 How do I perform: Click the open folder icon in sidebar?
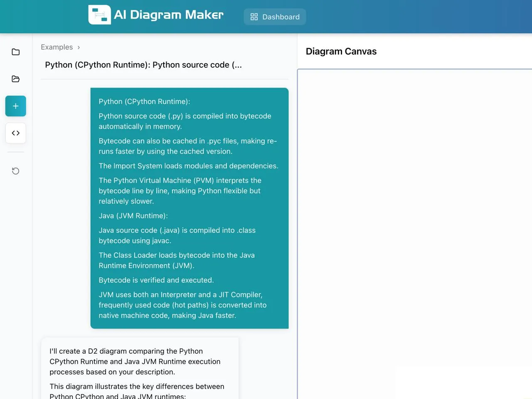coord(16,79)
